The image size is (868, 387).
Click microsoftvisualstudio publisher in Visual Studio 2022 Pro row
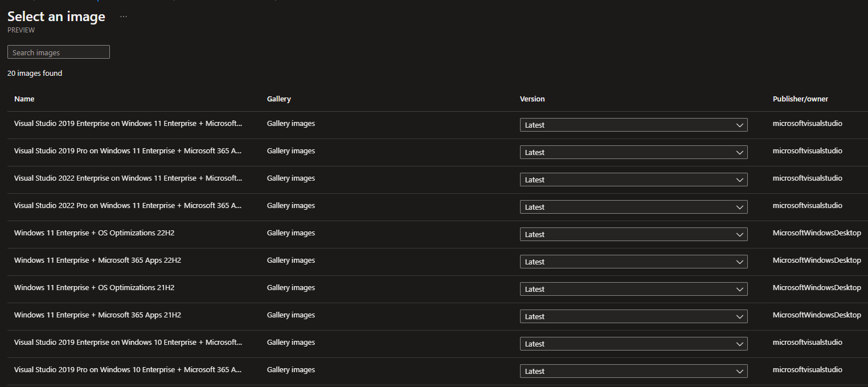(808, 205)
